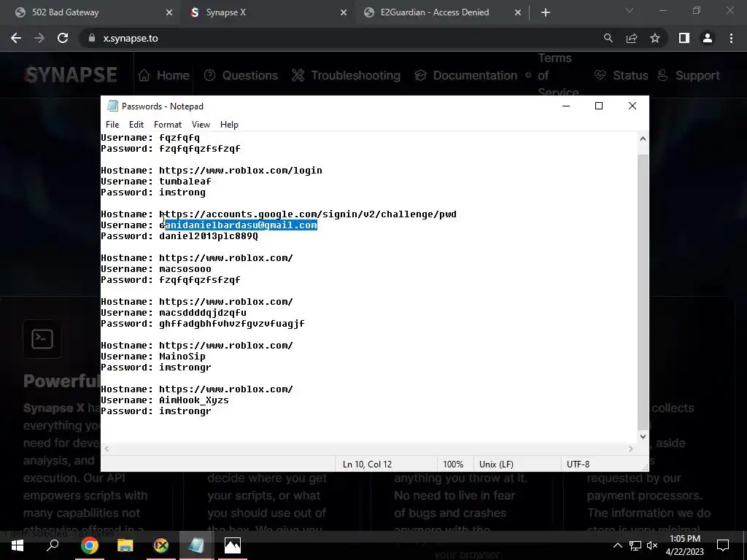The width and height of the screenshot is (747, 560).
Task: Click the 'Unix (LF)' status entry
Action: point(496,464)
